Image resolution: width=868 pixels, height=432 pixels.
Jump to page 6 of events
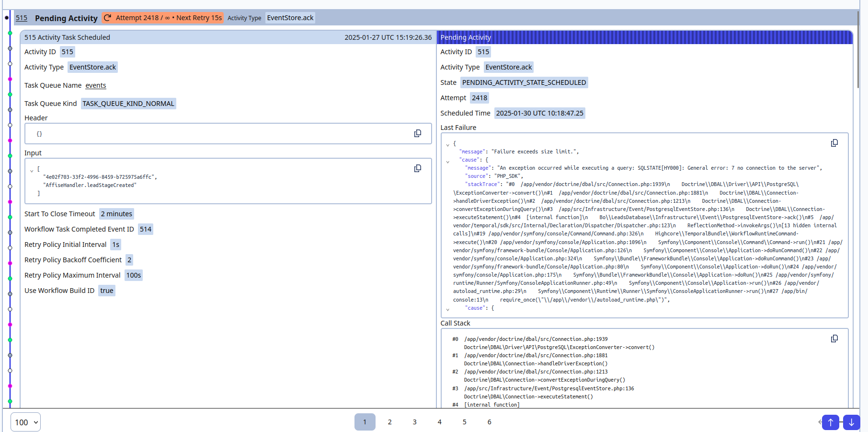(x=489, y=422)
